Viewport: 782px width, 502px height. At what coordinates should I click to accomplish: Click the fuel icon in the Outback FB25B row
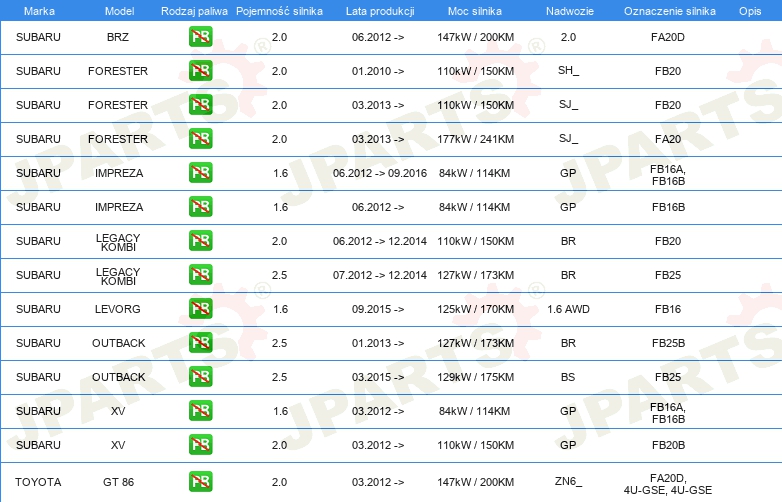(200, 342)
